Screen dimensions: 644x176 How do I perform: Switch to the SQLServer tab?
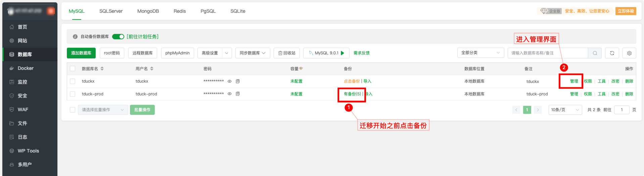(111, 11)
